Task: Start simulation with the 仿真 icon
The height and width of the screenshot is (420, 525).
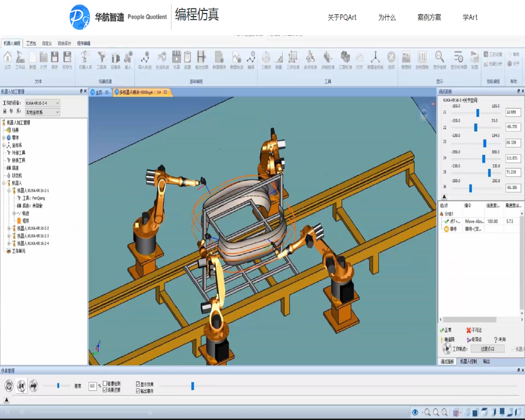Action: (x=176, y=59)
